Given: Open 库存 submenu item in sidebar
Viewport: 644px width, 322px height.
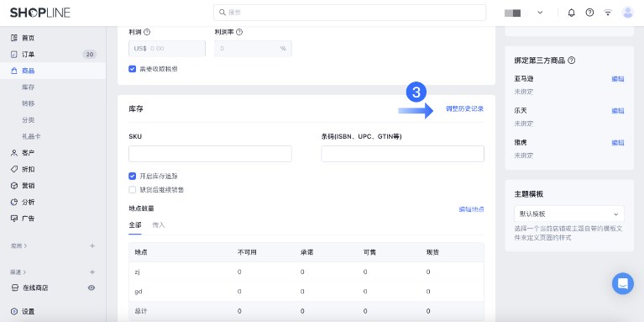Looking at the screenshot, I should [29, 87].
